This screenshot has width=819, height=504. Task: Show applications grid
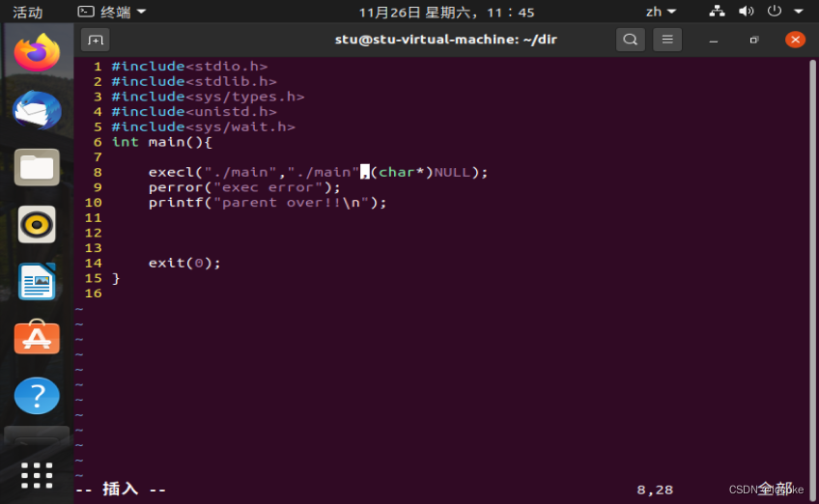coord(37,475)
